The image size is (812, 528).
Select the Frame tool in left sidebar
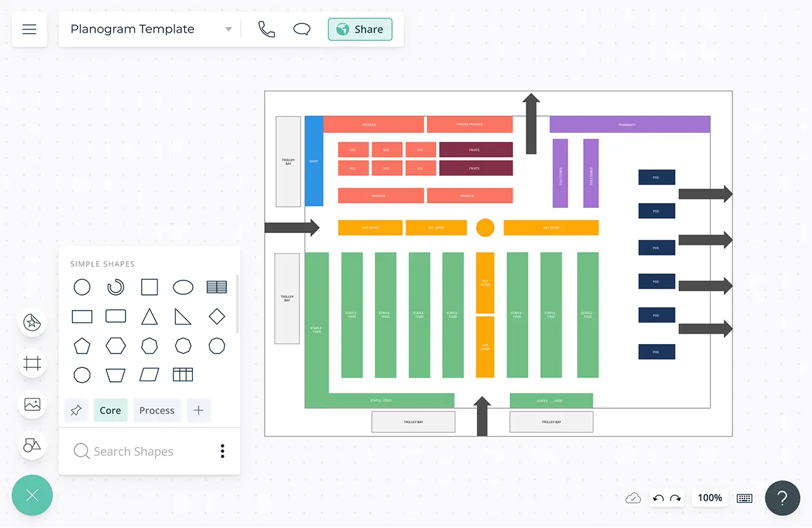[x=32, y=364]
